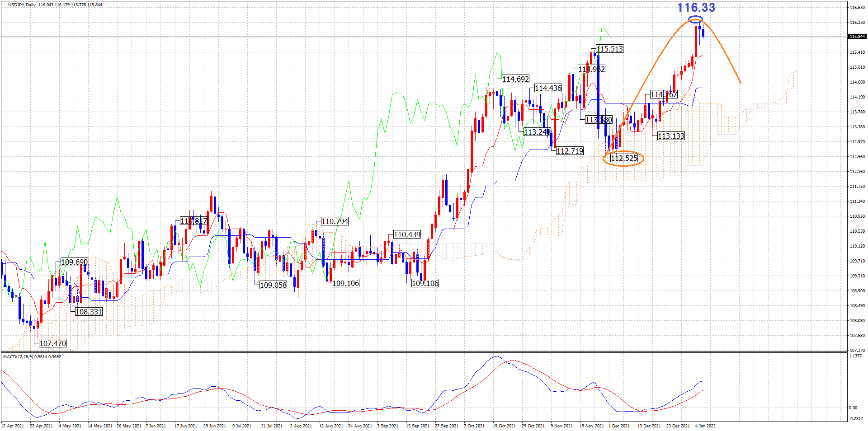Click the 7 Oct 2021 date label
This screenshot has width=868, height=431.
[474, 426]
